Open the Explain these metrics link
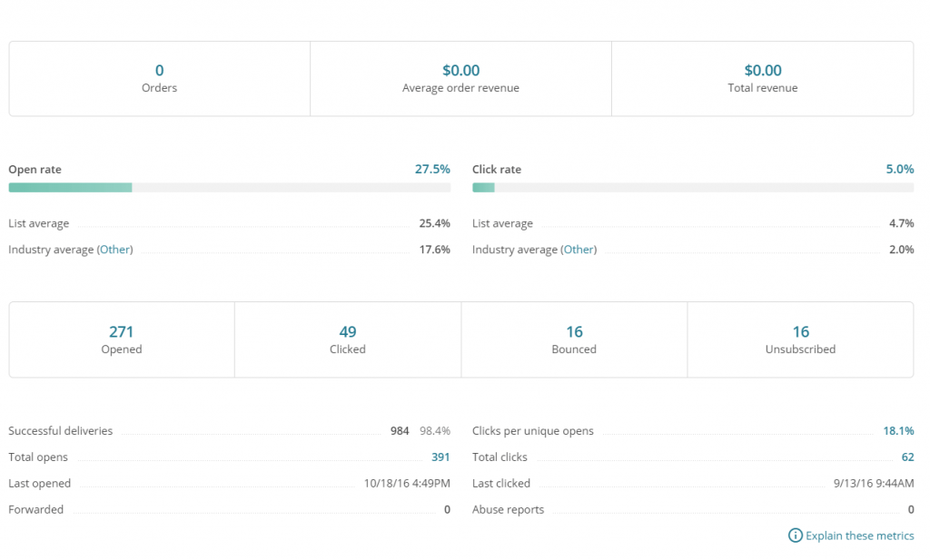 tap(859, 535)
